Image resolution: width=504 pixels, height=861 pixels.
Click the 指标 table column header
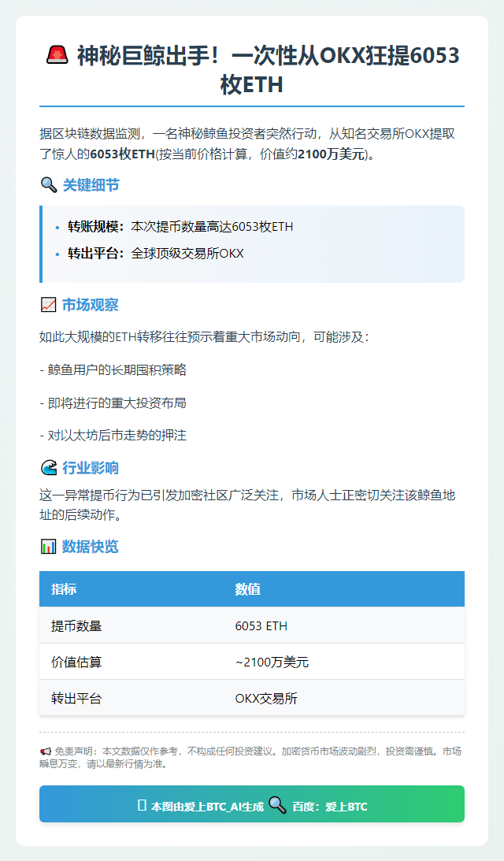point(64,589)
